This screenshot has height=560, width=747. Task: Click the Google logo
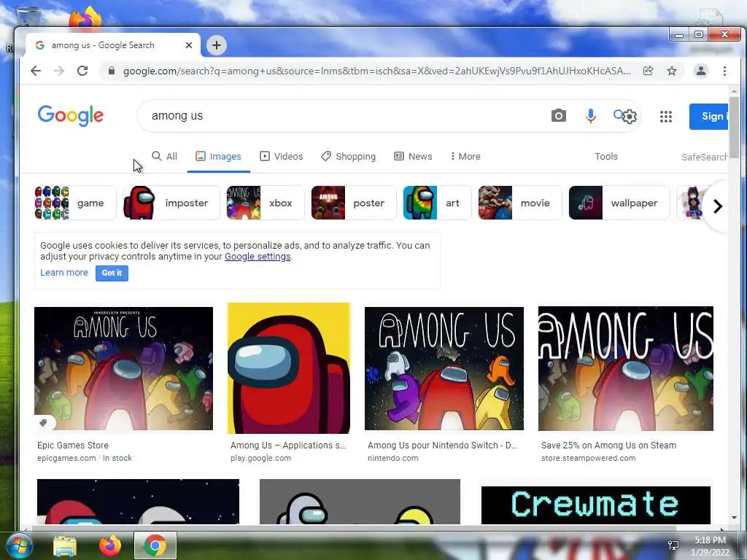tap(71, 115)
